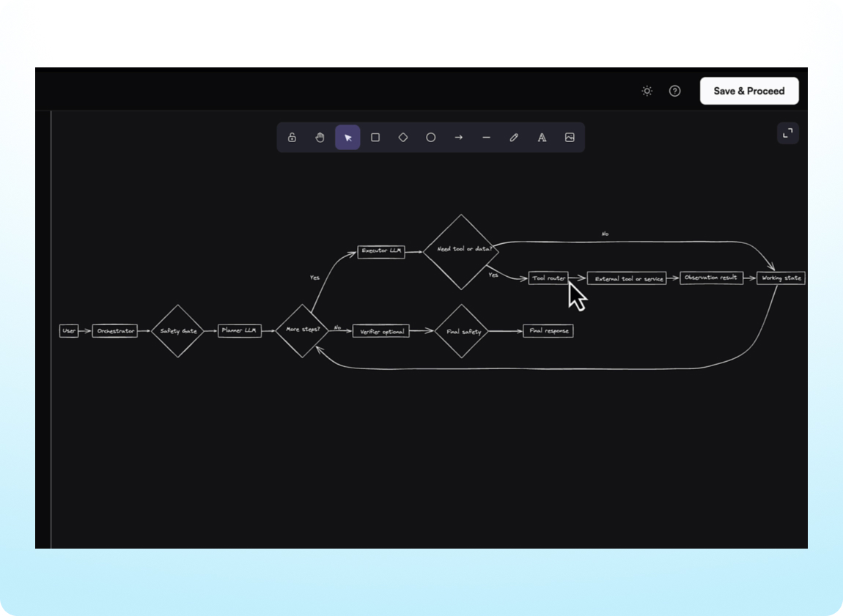Viewport: 843px width, 616px height.
Task: Select the Planner LLM box
Action: point(239,330)
